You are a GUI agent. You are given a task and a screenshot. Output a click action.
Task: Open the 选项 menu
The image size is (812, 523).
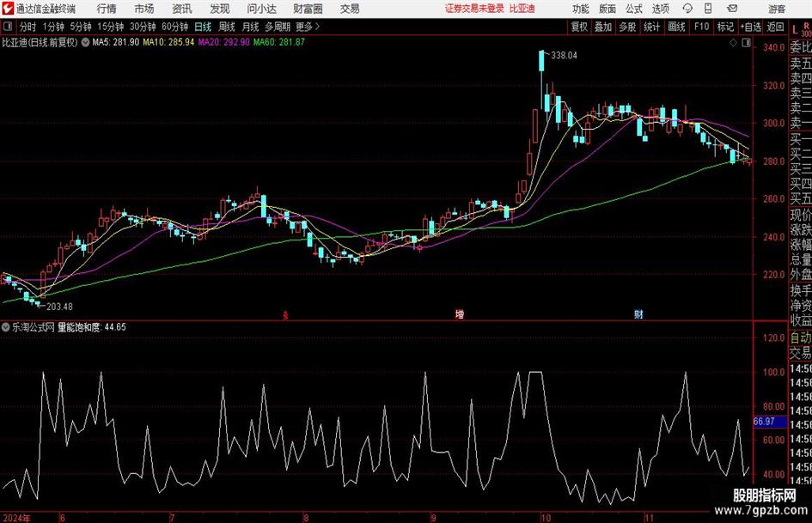click(660, 9)
